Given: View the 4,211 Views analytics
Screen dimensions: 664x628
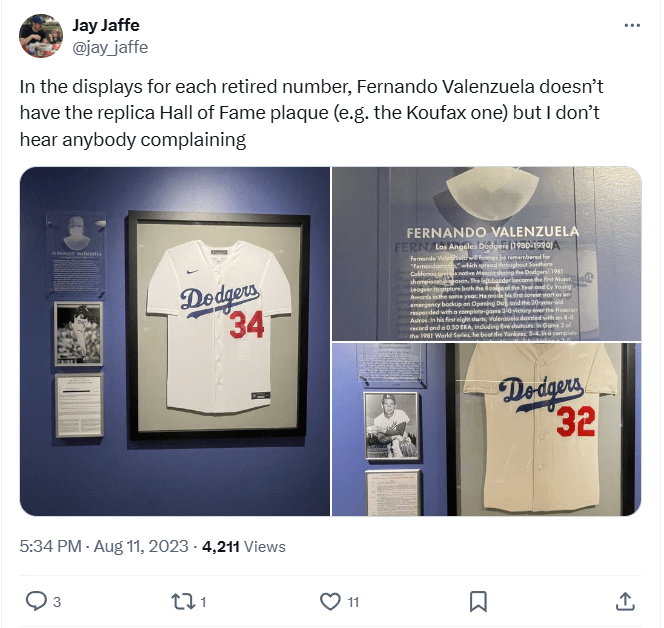Looking at the screenshot, I should click(x=243, y=546).
